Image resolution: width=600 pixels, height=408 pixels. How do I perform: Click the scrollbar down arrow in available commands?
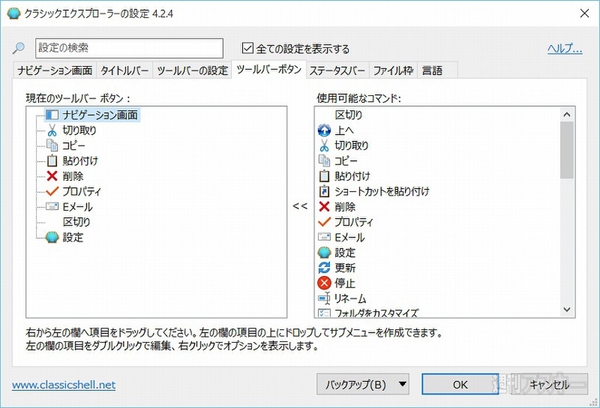point(567,309)
